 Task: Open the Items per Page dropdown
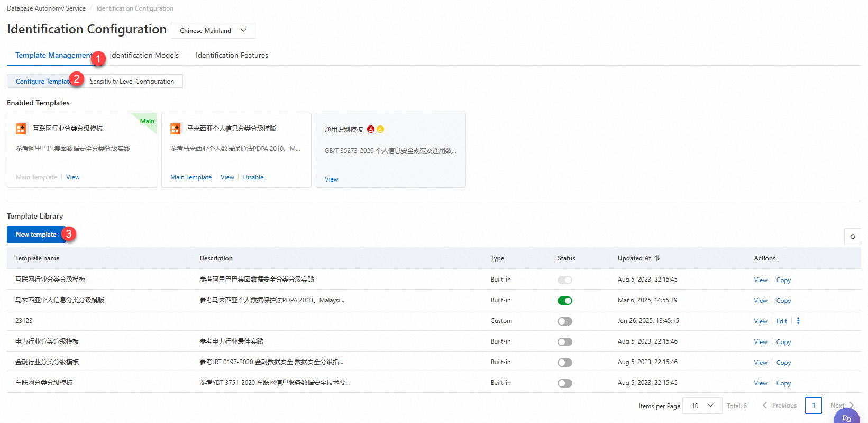tap(702, 406)
